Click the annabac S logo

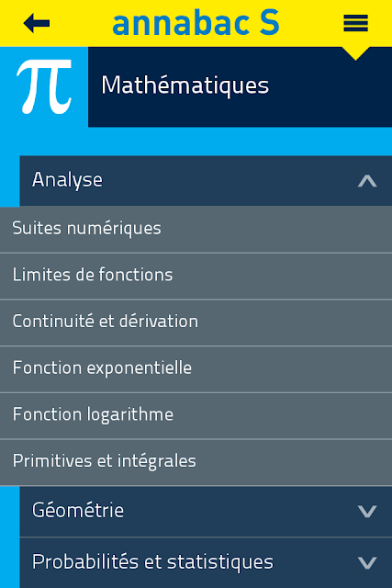[x=196, y=23]
